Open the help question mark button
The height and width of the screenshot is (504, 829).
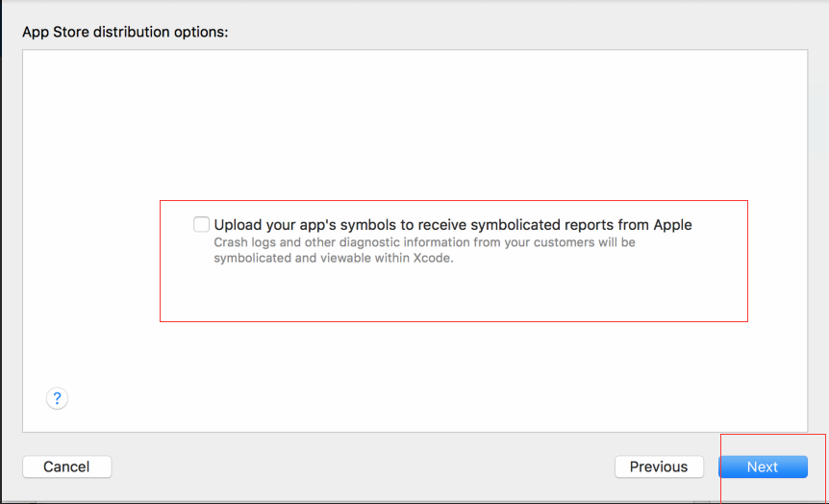pos(57,398)
